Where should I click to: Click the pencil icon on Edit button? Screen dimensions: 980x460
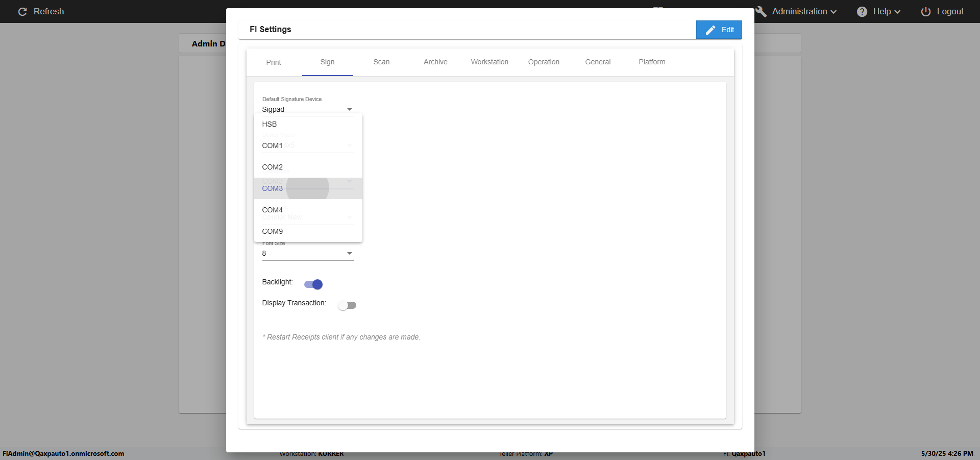(710, 30)
